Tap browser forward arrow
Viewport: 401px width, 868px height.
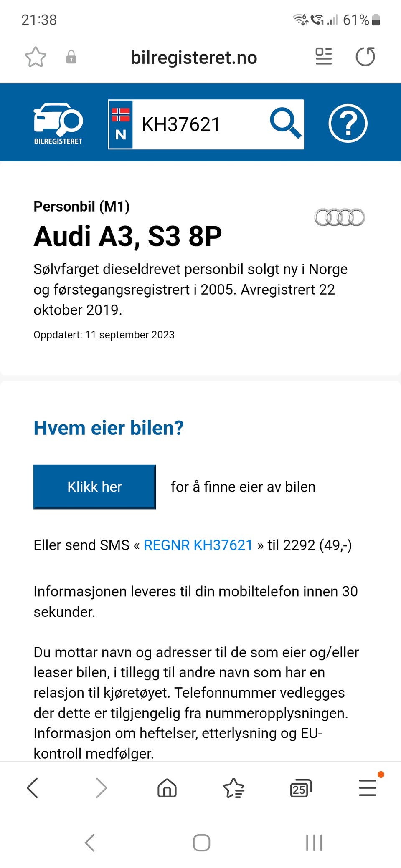pos(101,788)
